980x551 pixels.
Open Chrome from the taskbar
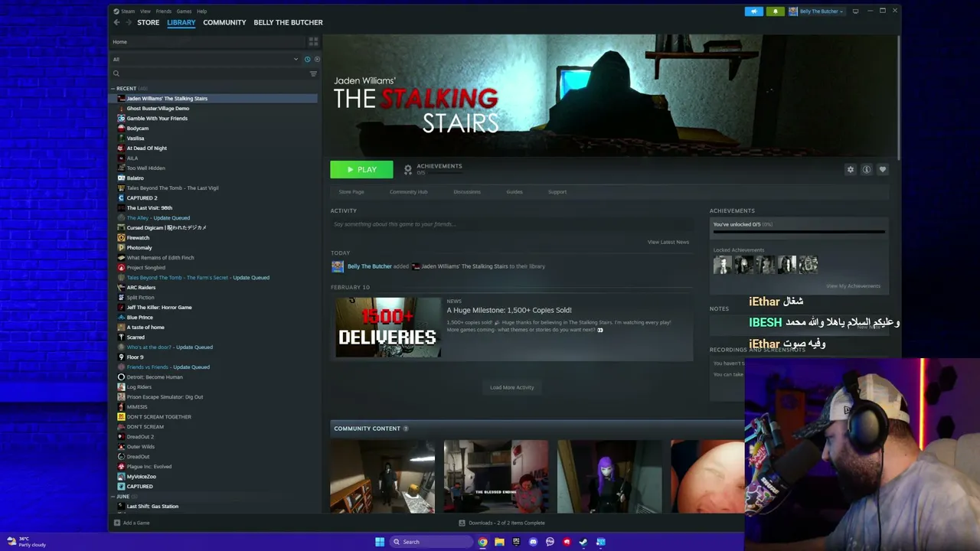(482, 542)
